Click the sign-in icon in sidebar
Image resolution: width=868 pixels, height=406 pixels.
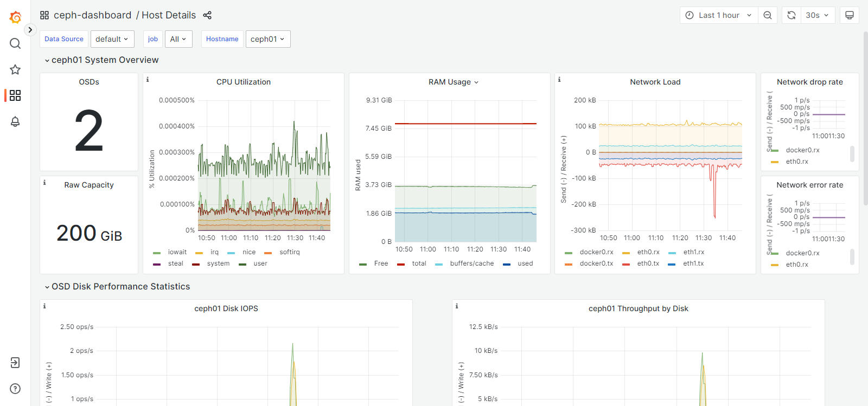click(x=15, y=363)
